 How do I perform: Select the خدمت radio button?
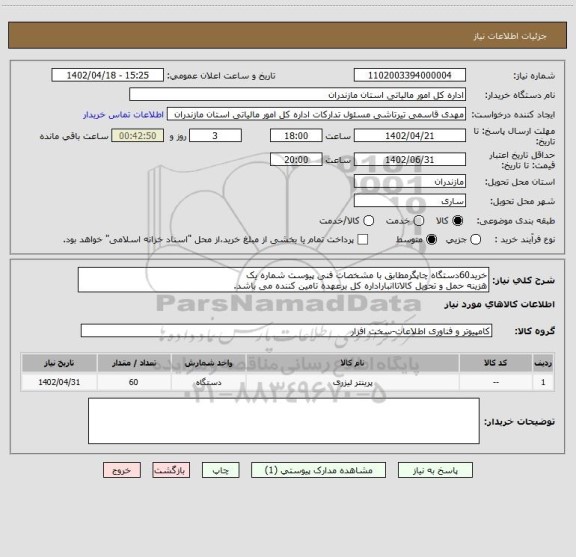coord(419,221)
